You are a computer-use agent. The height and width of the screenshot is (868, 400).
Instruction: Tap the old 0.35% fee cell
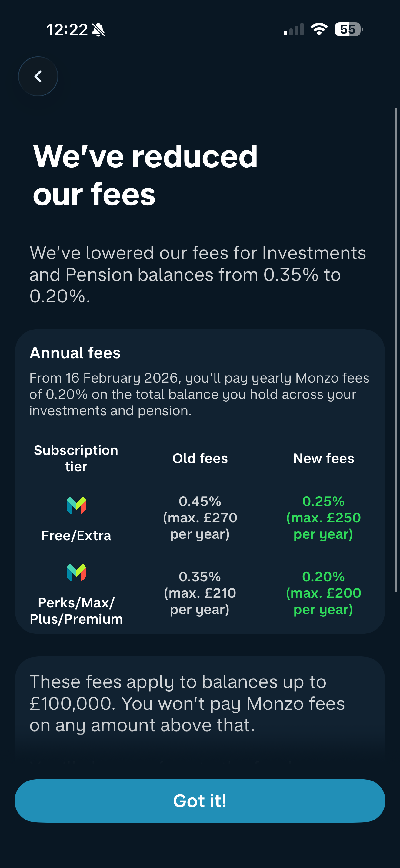coord(200,593)
